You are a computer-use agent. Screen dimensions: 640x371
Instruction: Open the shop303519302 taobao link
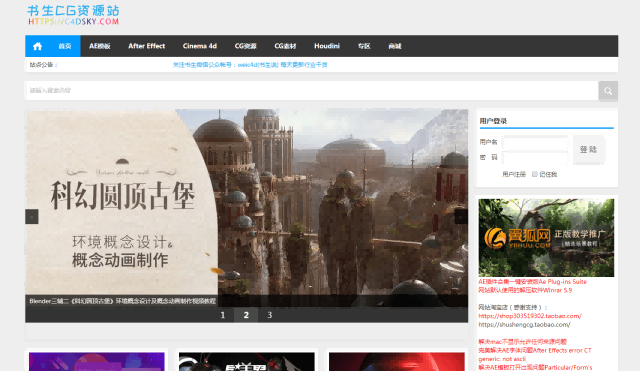click(x=530, y=316)
